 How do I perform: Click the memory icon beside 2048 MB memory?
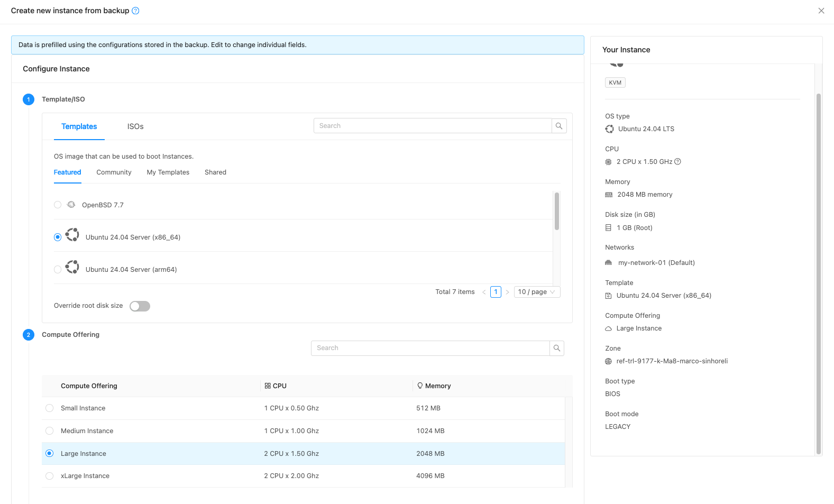point(609,195)
